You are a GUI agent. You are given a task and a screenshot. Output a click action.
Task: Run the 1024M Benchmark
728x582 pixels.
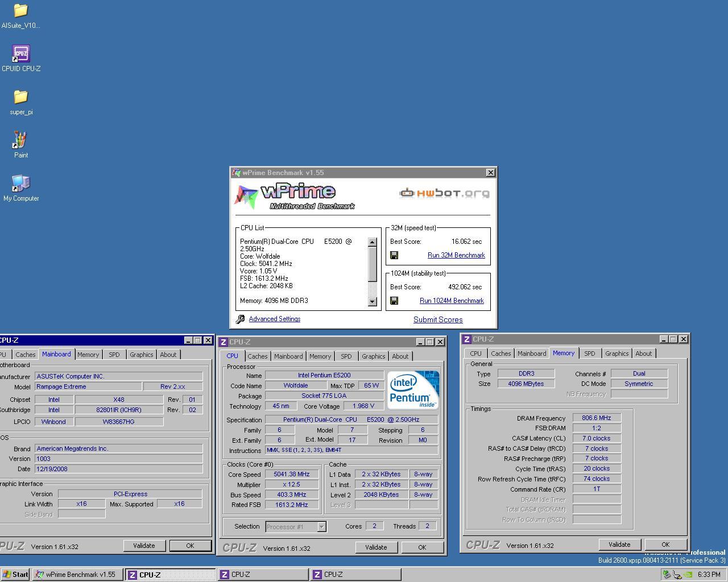coord(452,301)
